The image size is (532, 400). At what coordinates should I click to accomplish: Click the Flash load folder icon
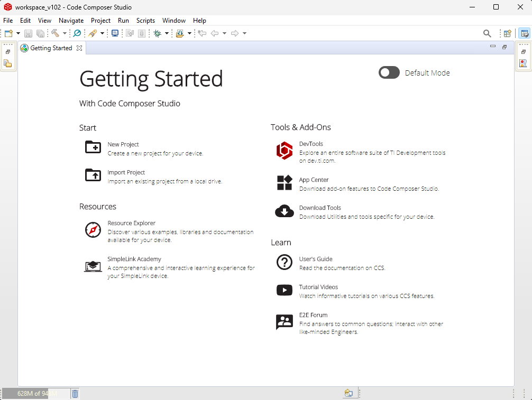pos(180,33)
